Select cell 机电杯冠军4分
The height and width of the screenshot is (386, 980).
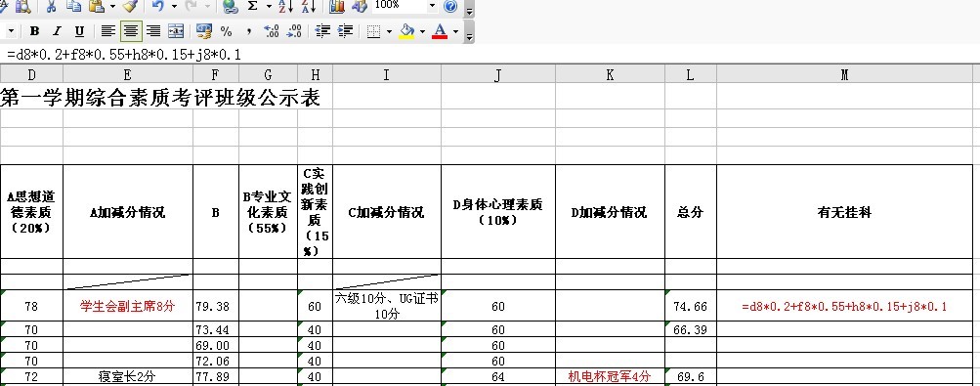[610, 376]
